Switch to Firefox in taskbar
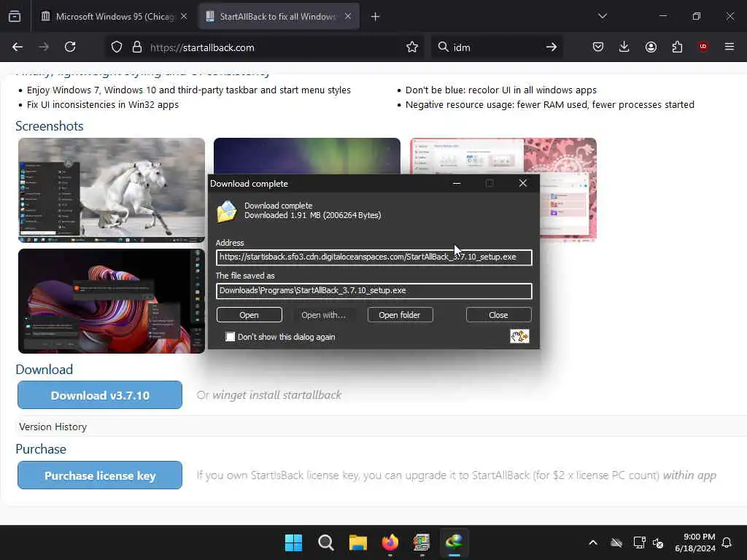This screenshot has width=747, height=560. pyautogui.click(x=390, y=542)
